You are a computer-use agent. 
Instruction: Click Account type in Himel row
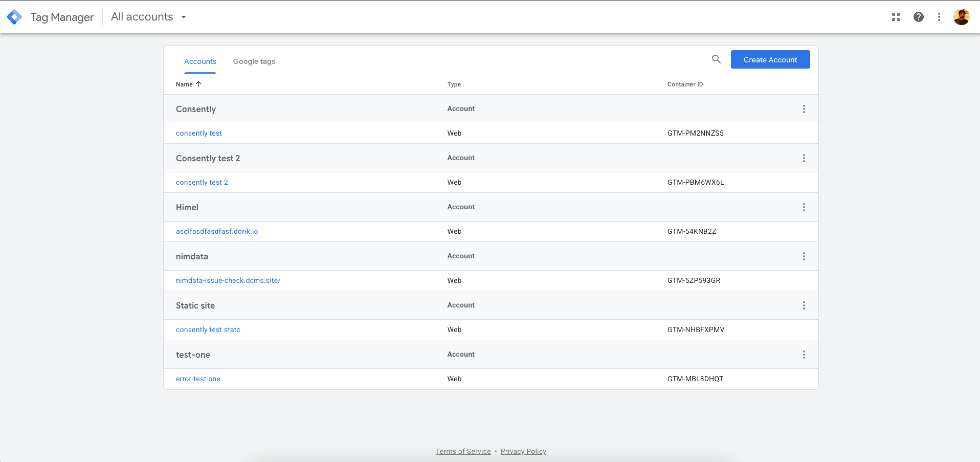461,207
